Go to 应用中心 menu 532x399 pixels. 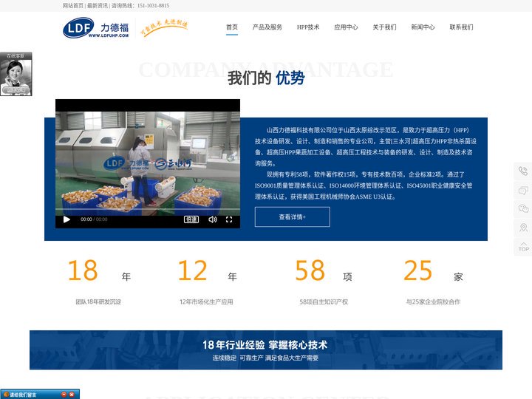[346, 27]
